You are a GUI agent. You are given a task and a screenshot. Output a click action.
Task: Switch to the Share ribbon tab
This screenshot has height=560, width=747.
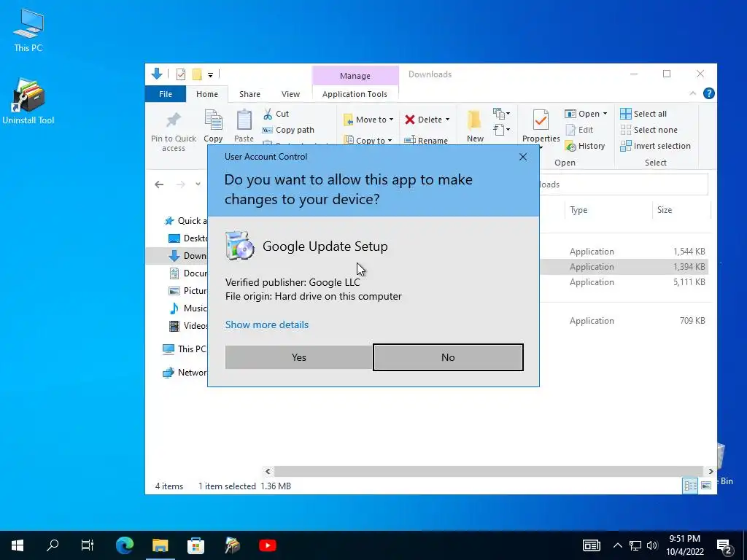pos(249,94)
